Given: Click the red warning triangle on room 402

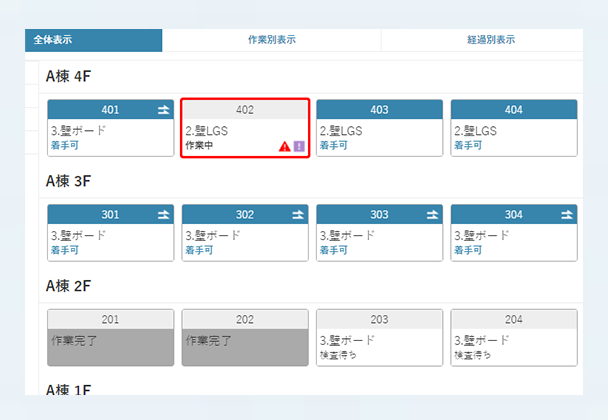Looking at the screenshot, I should pyautogui.click(x=285, y=146).
